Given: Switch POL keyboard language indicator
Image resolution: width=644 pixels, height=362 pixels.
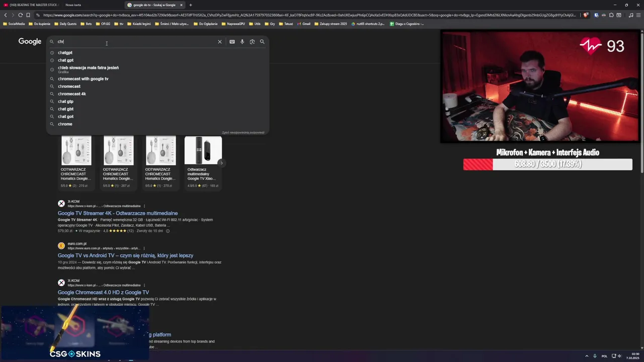Looking at the screenshot, I should coord(604,356).
